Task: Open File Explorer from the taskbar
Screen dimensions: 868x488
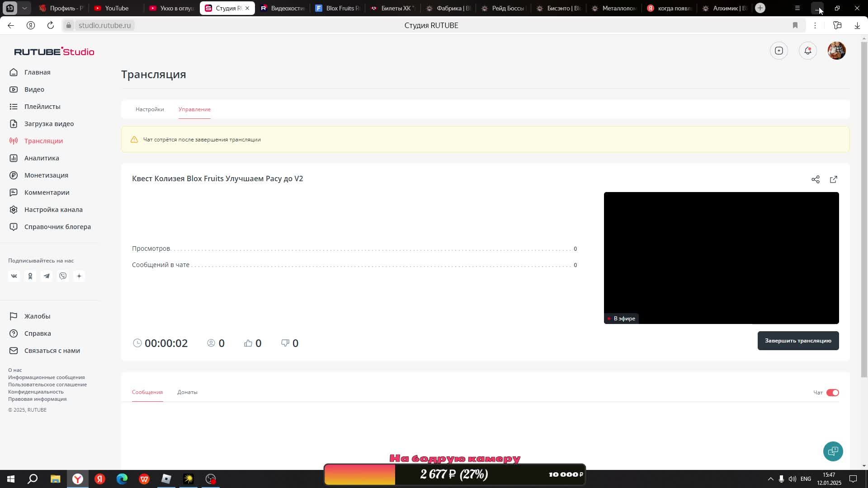Action: click(55, 479)
